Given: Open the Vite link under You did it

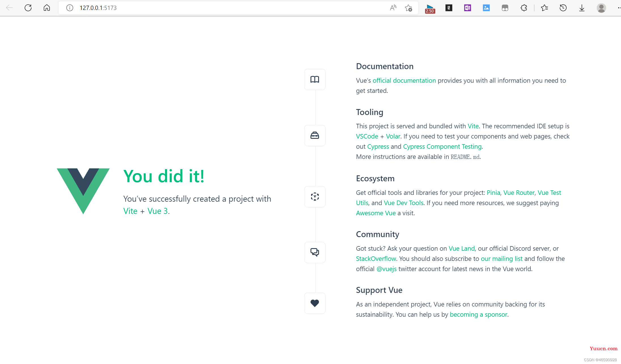Looking at the screenshot, I should pyautogui.click(x=130, y=211).
